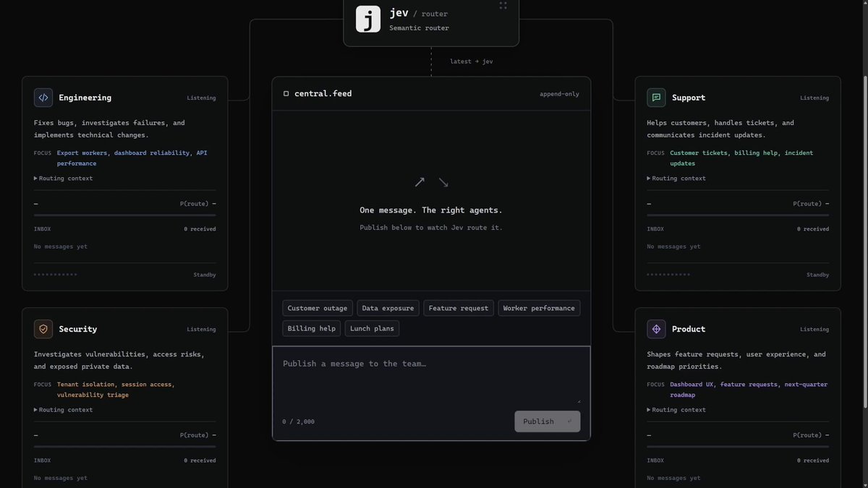Click 0 received in Security inbox
Image resolution: width=868 pixels, height=488 pixels.
point(200,461)
